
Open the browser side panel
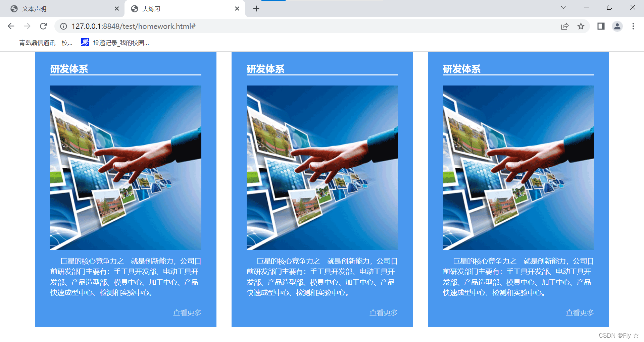click(x=601, y=26)
